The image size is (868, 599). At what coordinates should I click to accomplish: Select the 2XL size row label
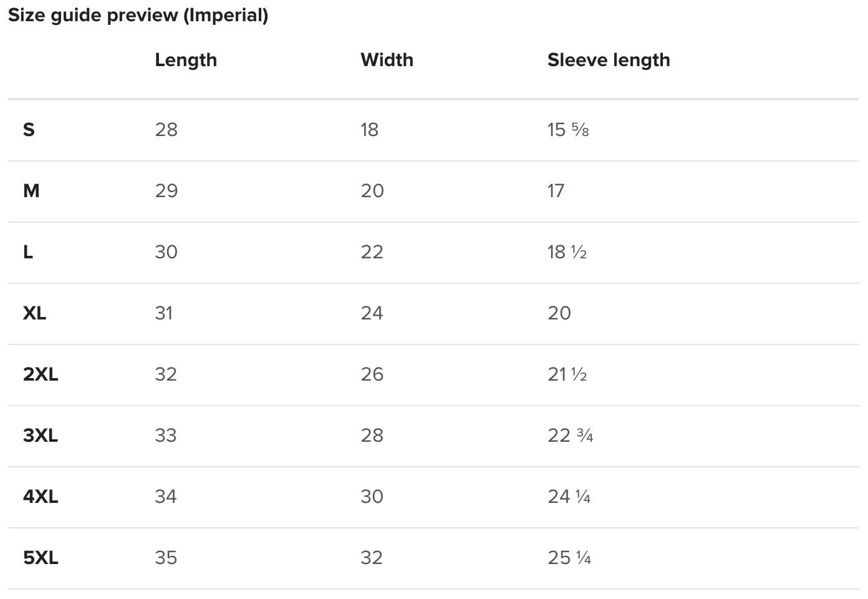pyautogui.click(x=41, y=374)
